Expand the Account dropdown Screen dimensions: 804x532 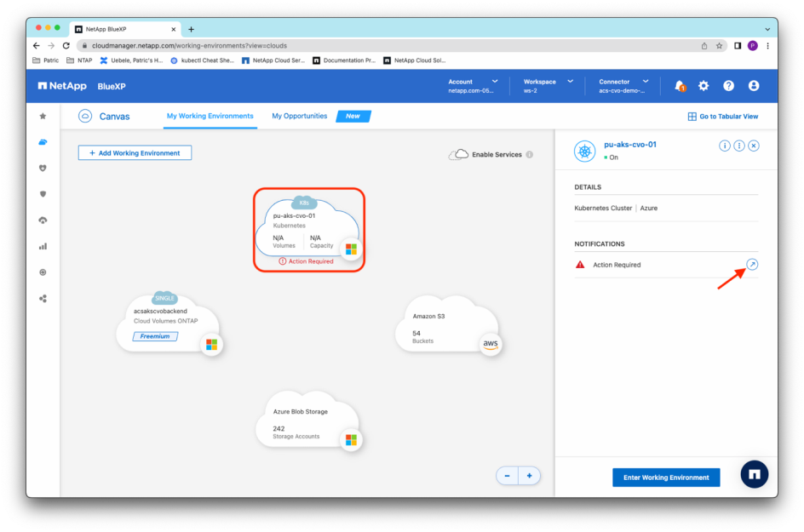click(x=473, y=86)
